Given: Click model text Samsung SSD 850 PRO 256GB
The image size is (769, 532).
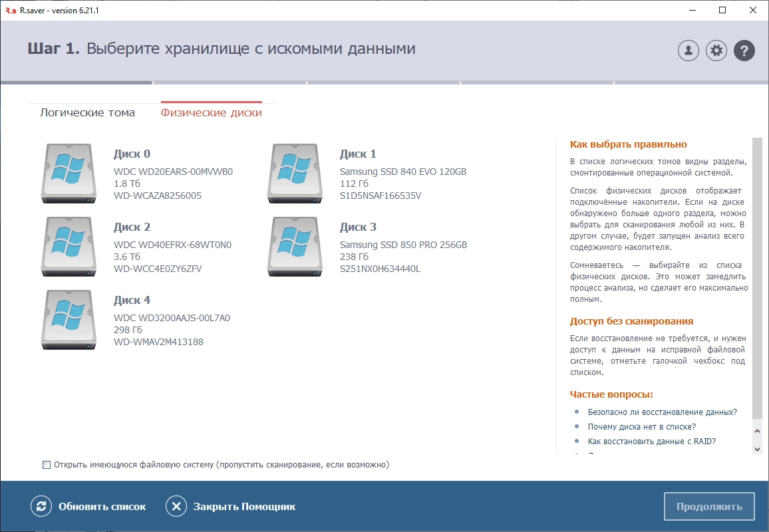Looking at the screenshot, I should (x=404, y=245).
